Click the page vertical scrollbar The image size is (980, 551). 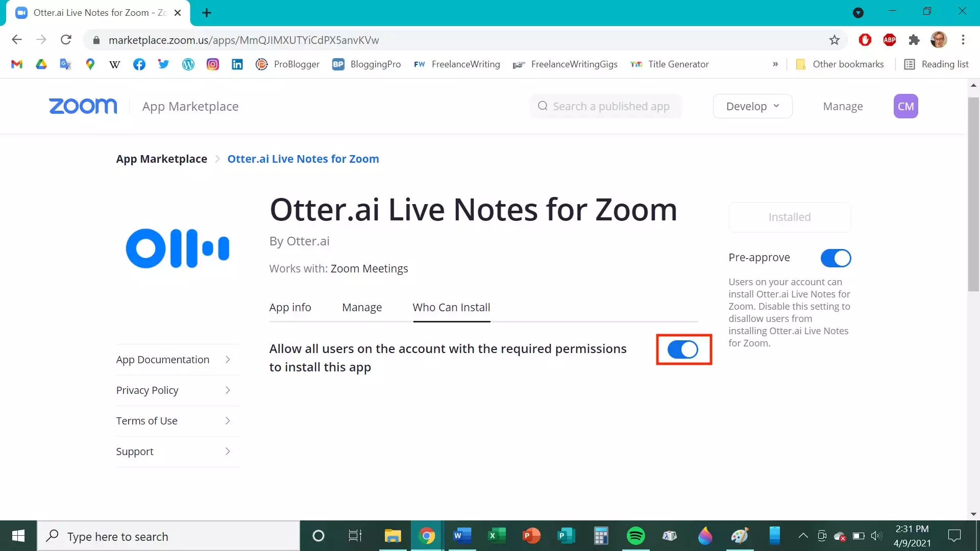pyautogui.click(x=973, y=194)
